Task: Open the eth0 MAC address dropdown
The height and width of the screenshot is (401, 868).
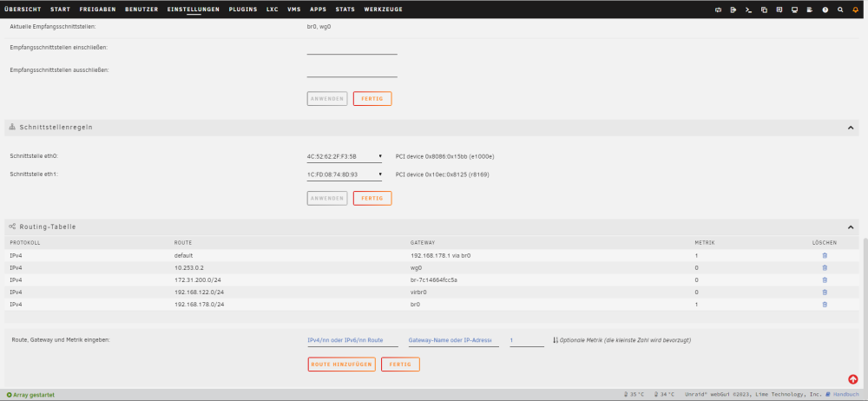Action: (x=345, y=157)
